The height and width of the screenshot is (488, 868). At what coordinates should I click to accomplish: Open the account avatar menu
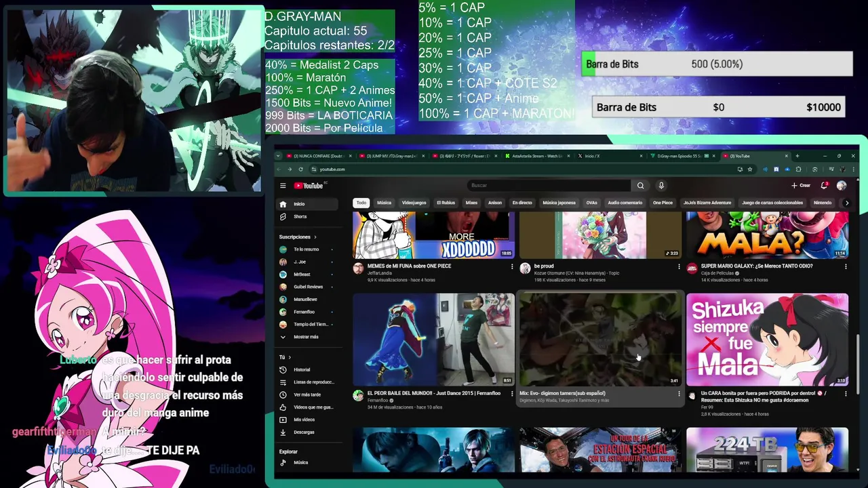[x=842, y=186]
